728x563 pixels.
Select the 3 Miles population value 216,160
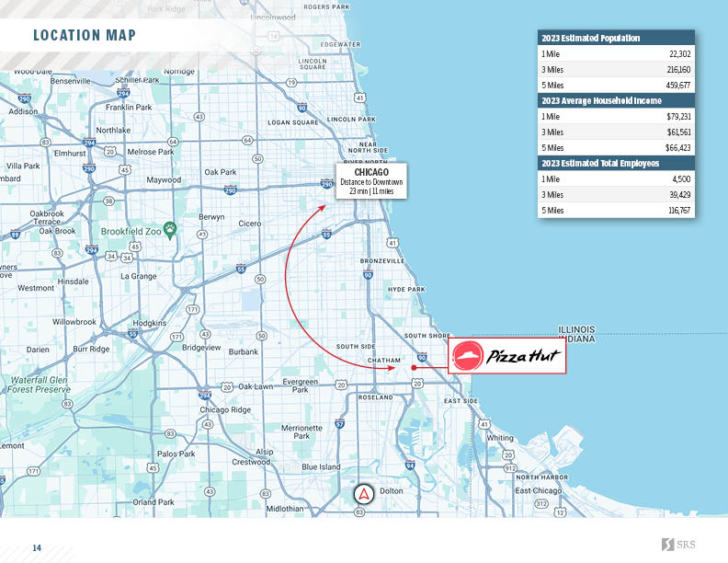point(678,70)
